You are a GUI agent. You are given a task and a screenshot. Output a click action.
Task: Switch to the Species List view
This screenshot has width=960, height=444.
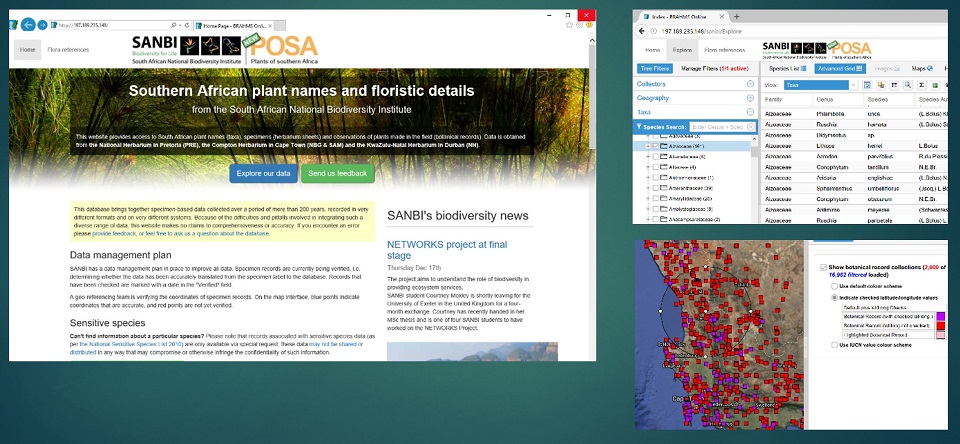(787, 69)
